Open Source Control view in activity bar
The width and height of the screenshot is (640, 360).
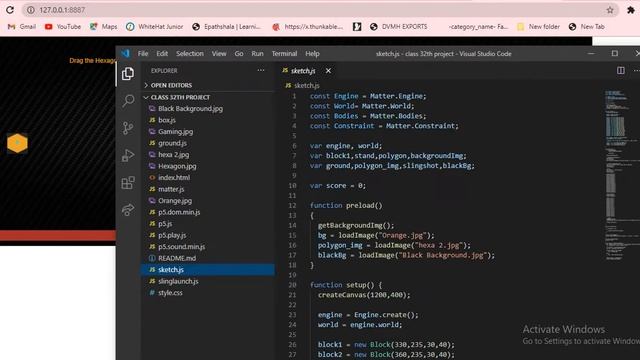click(x=128, y=128)
